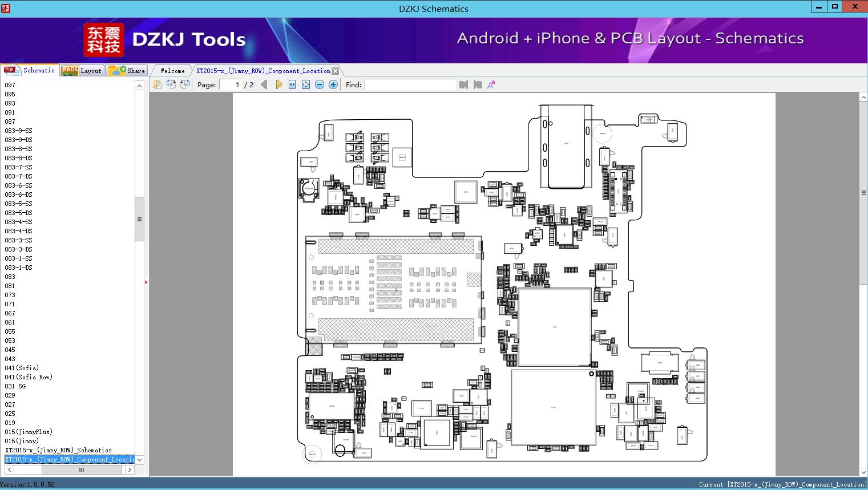Open the Schematic tab with PDF icon

click(x=30, y=70)
